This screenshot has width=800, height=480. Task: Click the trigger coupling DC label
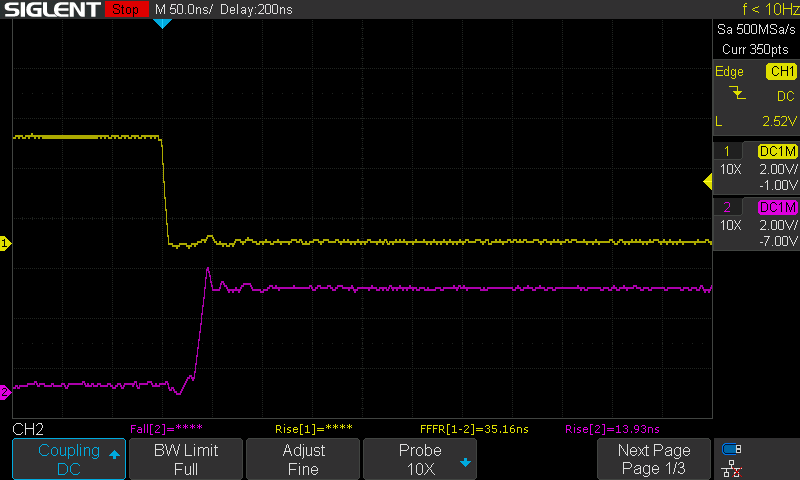(785, 96)
